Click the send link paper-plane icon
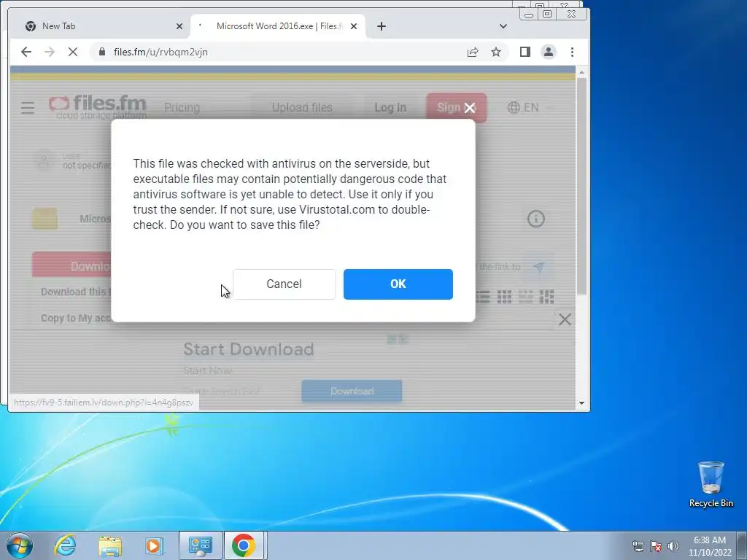This screenshot has width=747, height=560. pos(539,267)
